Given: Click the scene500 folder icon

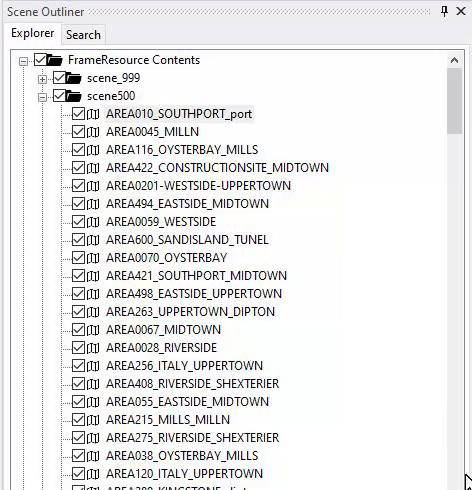Looking at the screenshot, I should click(74, 96).
